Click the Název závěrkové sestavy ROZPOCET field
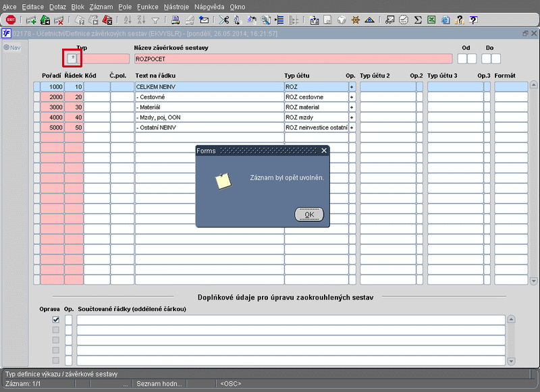540x392 pixels. 293,59
